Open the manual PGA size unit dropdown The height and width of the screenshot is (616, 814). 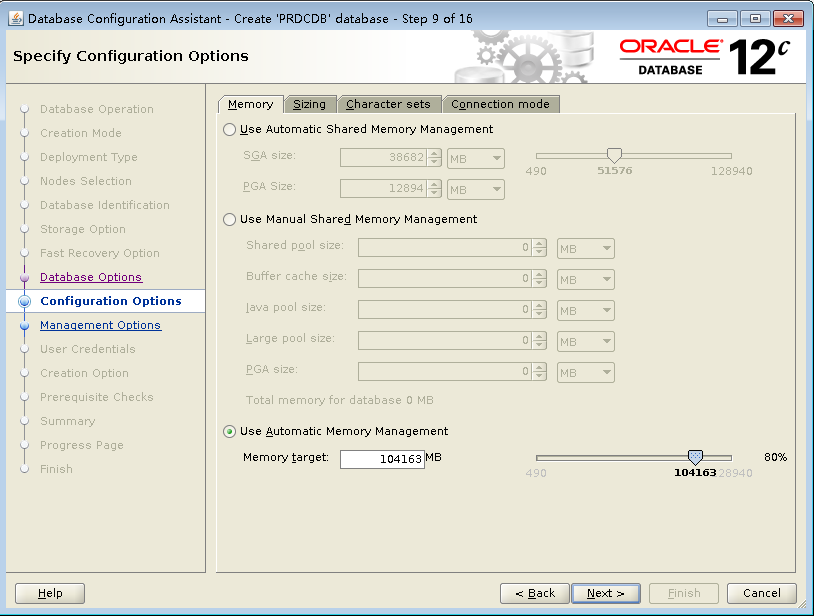coord(586,373)
